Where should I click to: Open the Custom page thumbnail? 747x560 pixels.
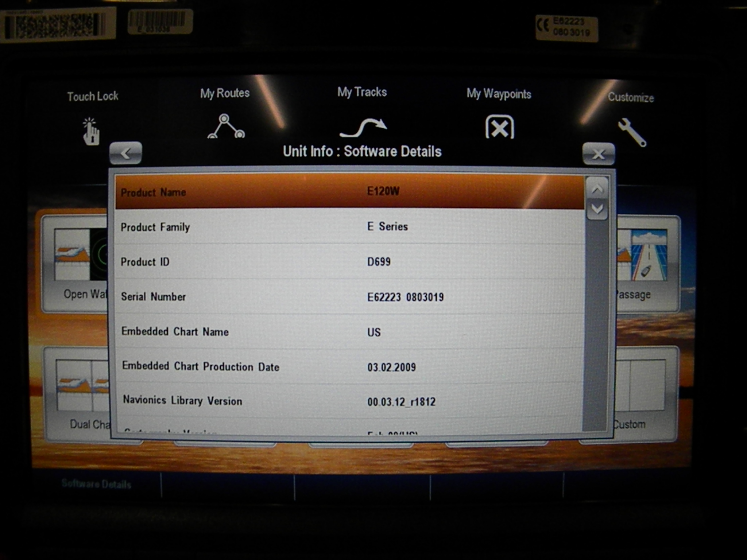click(647, 394)
